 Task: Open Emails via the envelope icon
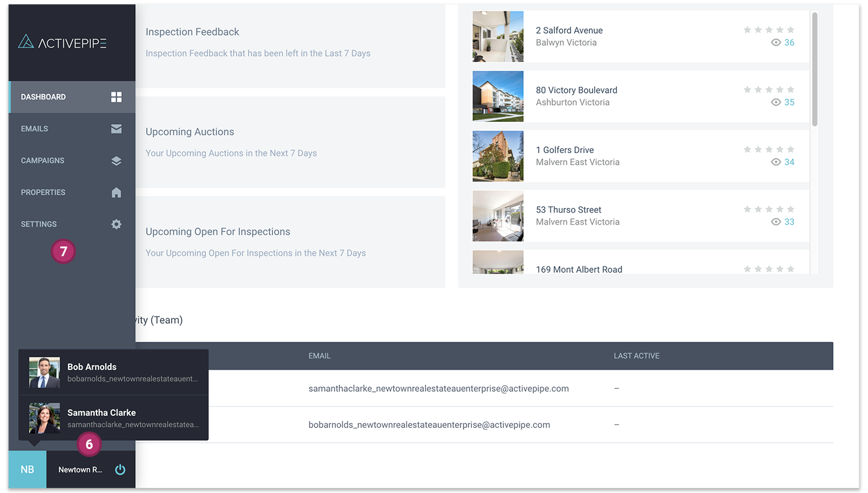pos(116,129)
